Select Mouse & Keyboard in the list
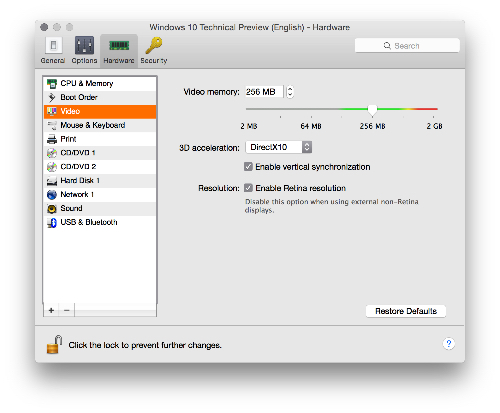The image size is (500, 413). (100, 125)
